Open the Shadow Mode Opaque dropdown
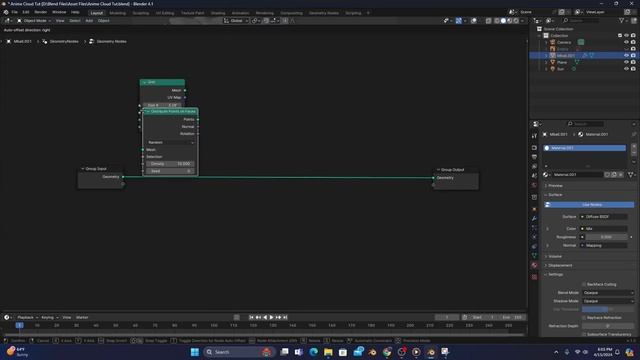Image resolution: width=640 pixels, height=360 pixels. tap(608, 301)
